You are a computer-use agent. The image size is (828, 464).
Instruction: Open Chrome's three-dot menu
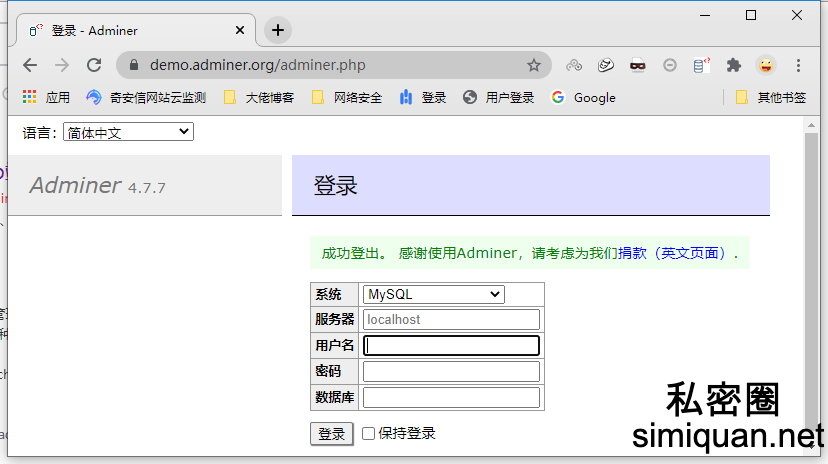coord(798,65)
